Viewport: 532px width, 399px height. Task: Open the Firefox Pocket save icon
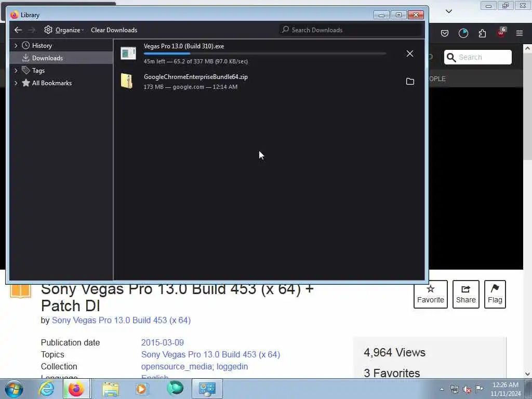[445, 33]
